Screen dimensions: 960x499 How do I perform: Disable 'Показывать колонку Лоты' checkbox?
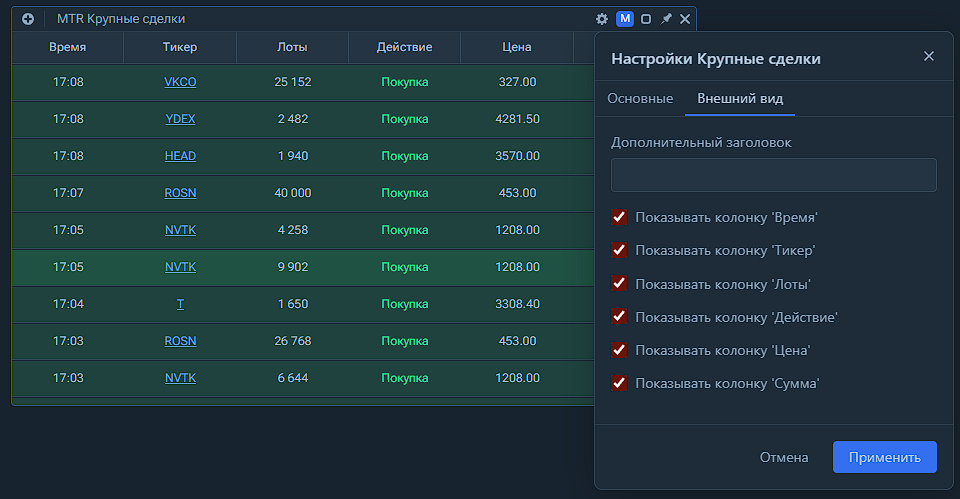coord(619,283)
